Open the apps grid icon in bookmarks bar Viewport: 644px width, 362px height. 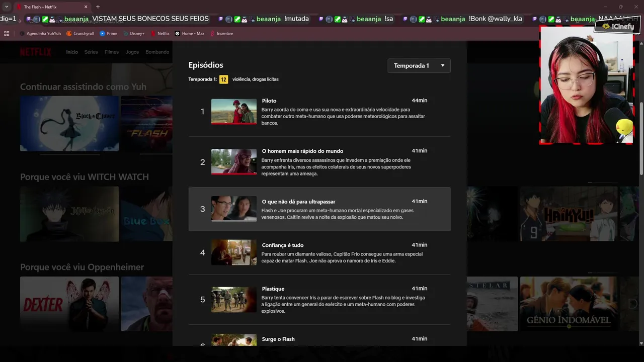tap(7, 34)
